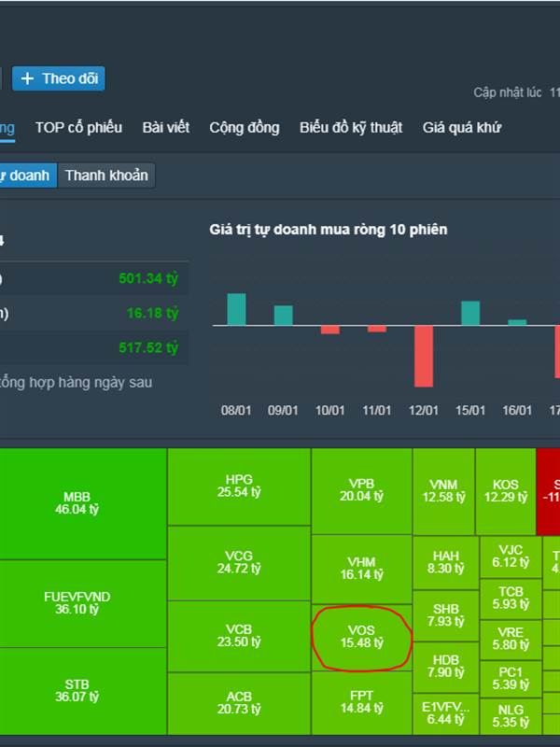Select the VJC 6.12 tỷ tile
The width and height of the screenshot is (560, 747).
511,557
